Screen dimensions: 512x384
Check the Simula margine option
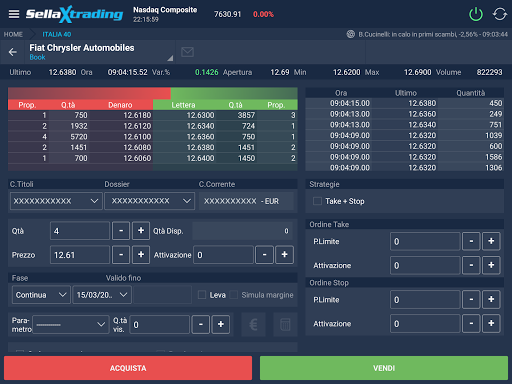[x=234, y=295]
